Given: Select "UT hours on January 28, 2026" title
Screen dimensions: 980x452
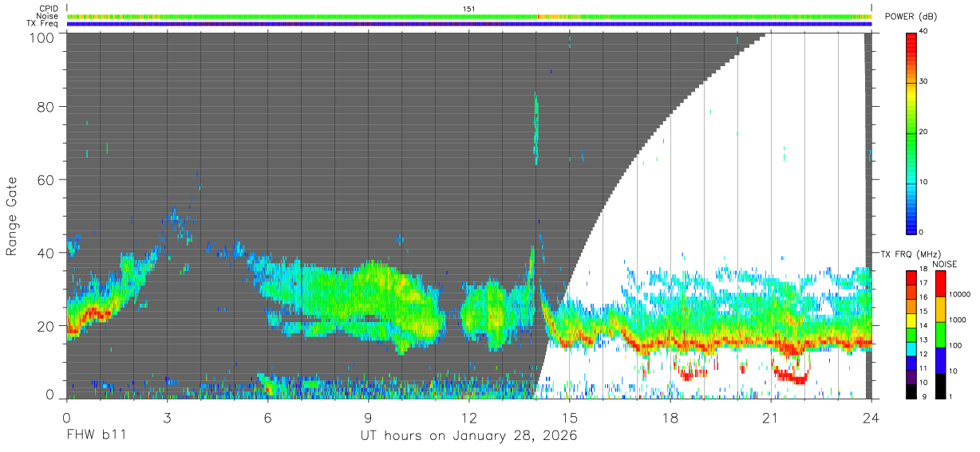Looking at the screenshot, I should click(x=469, y=436).
